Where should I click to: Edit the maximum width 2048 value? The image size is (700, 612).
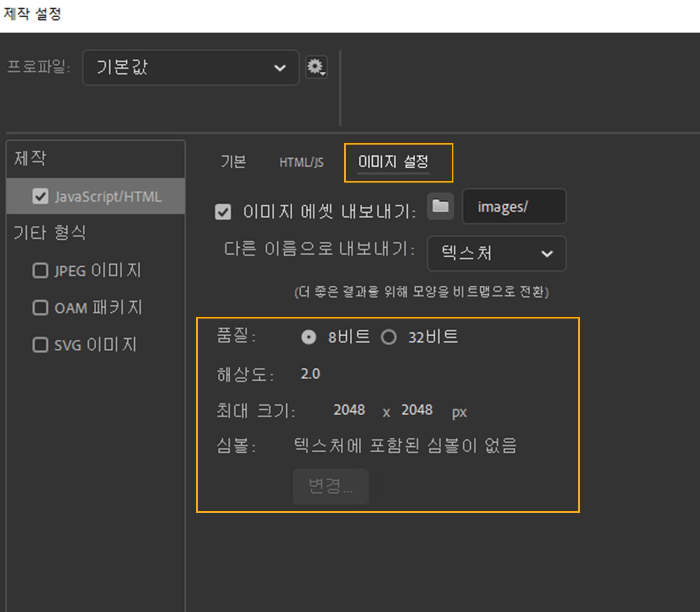[350, 410]
